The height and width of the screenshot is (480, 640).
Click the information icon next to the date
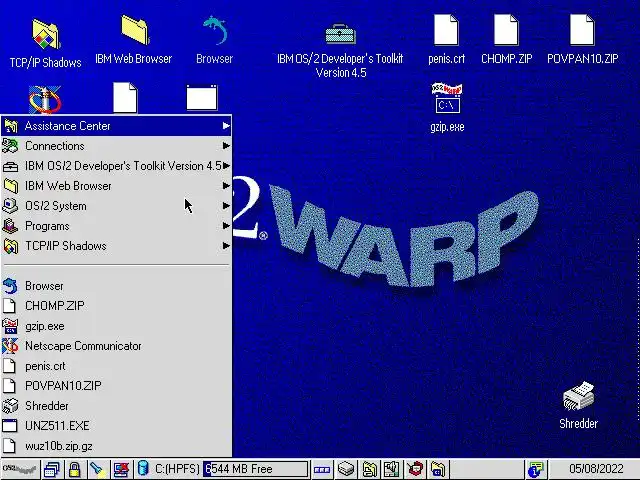point(536,469)
